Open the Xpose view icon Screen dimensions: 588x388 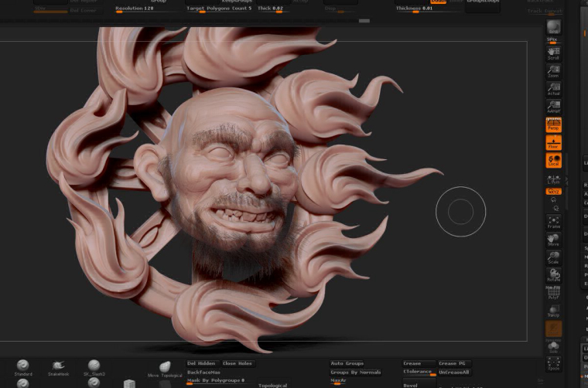(553, 364)
